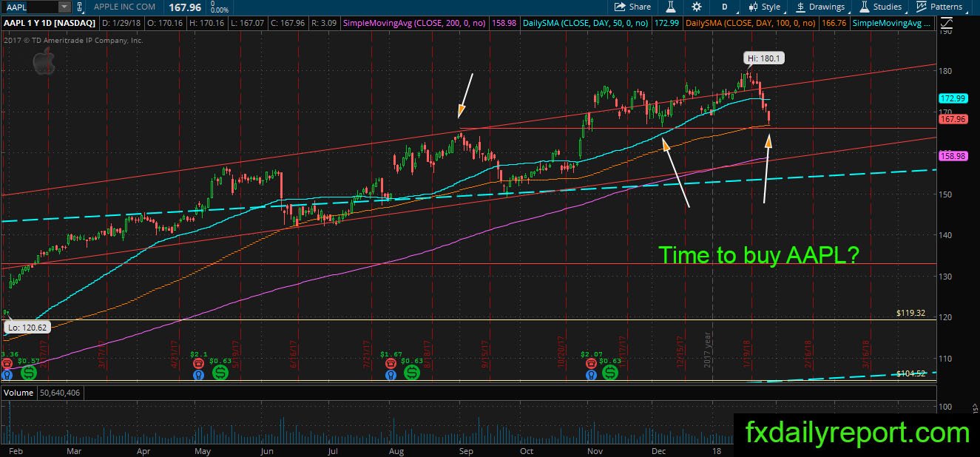
Task: Click the Share arrow icon
Action: tap(620, 7)
